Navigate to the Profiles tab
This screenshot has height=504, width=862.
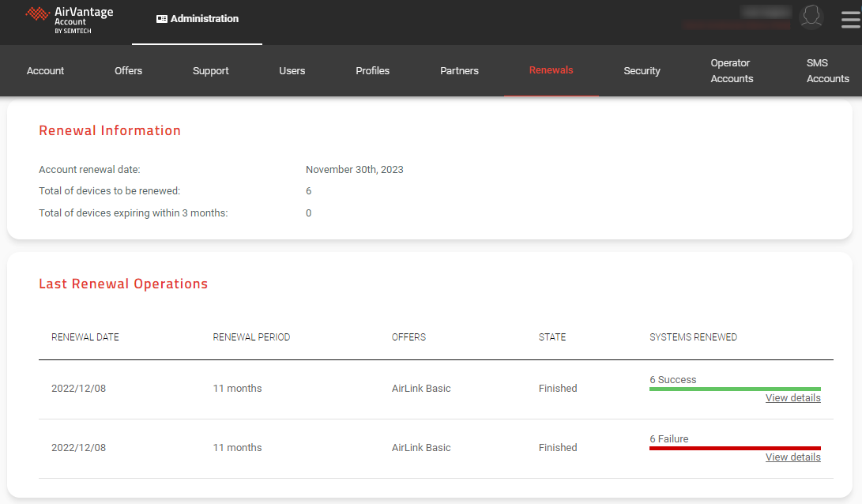(372, 71)
